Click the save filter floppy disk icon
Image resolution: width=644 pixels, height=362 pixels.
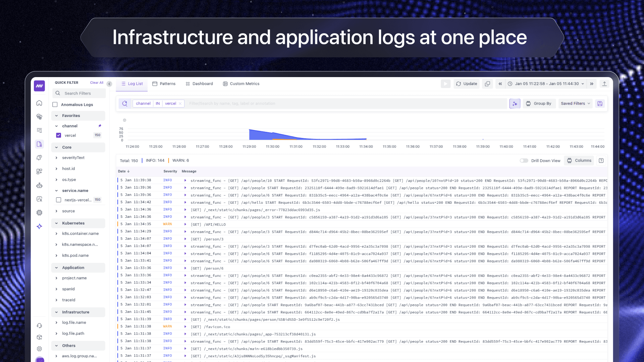click(x=600, y=104)
